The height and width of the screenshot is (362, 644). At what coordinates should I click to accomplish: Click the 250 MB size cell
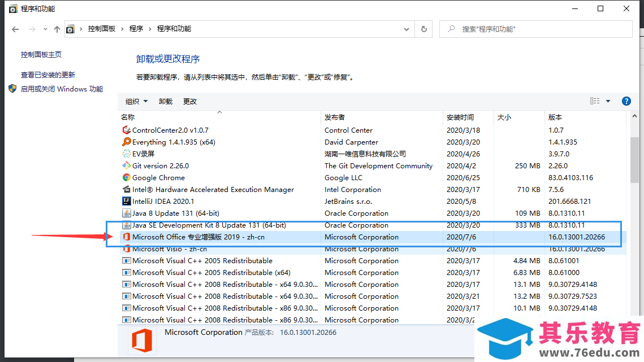pos(528,166)
